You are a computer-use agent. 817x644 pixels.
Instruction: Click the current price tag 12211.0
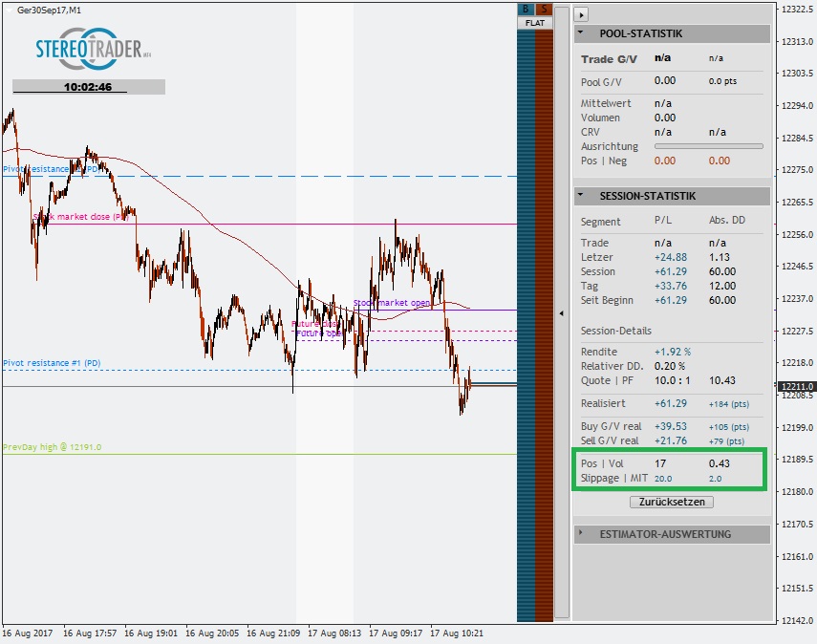point(797,387)
